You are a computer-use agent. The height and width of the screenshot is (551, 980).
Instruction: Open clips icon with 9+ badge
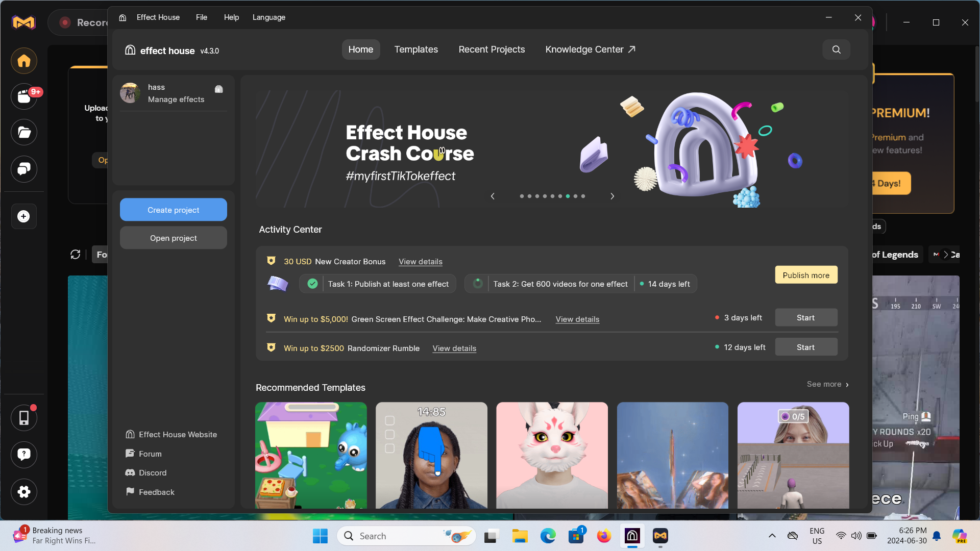click(x=24, y=96)
